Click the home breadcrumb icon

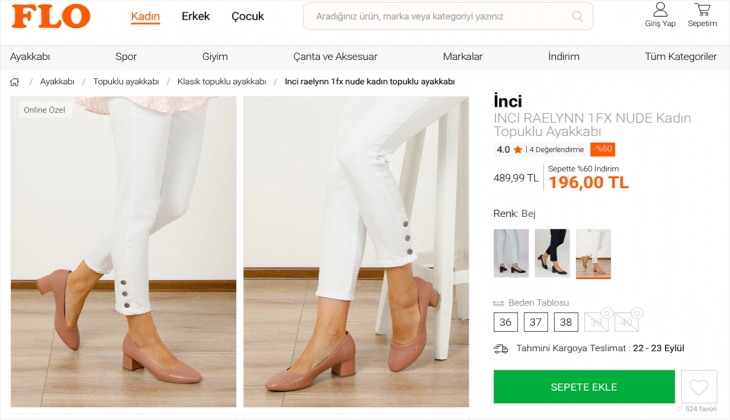pyautogui.click(x=15, y=82)
